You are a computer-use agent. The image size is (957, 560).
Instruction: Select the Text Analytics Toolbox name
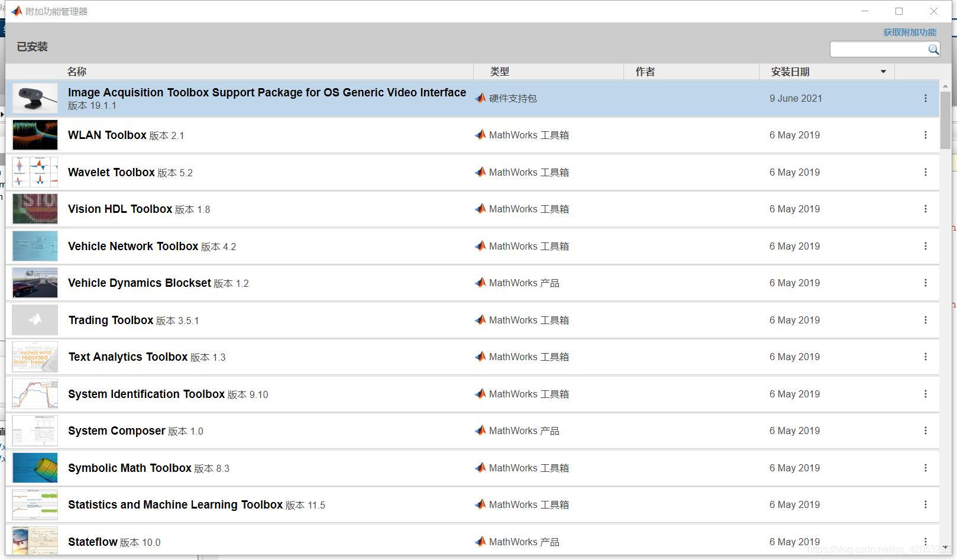(128, 357)
